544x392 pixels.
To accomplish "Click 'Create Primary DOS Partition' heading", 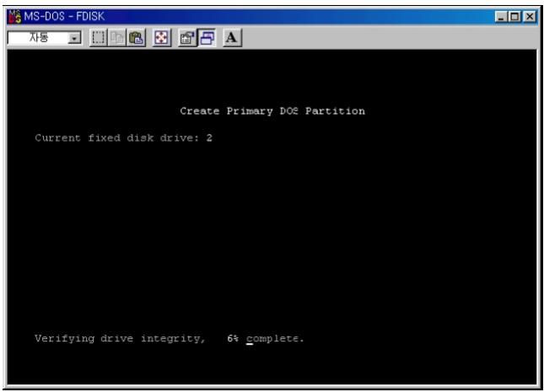I will [x=272, y=111].
